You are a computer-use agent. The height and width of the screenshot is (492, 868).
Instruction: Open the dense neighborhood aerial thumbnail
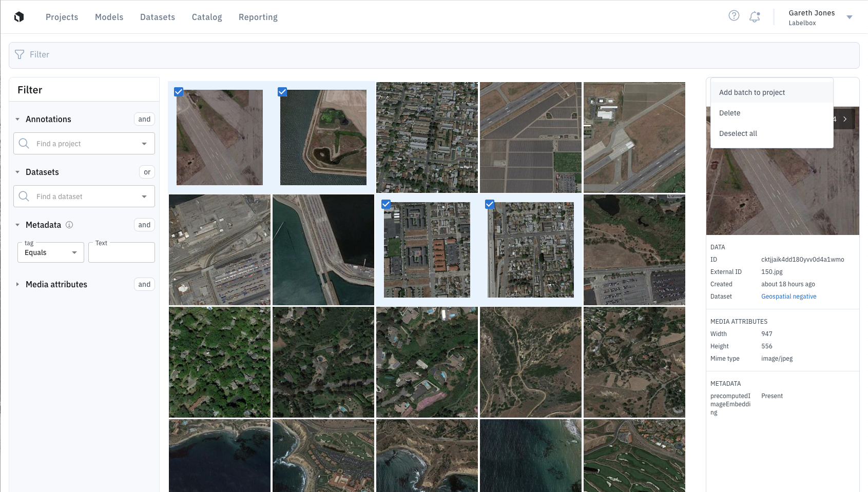point(427,137)
